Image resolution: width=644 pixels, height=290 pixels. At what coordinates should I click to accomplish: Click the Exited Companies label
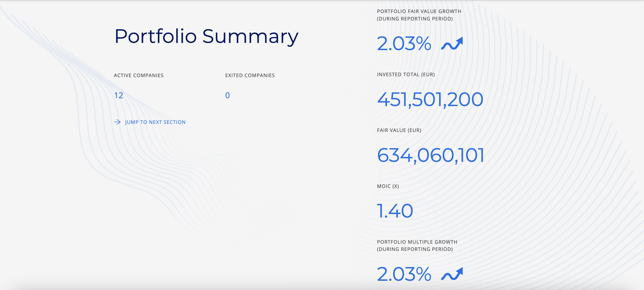[x=250, y=76]
